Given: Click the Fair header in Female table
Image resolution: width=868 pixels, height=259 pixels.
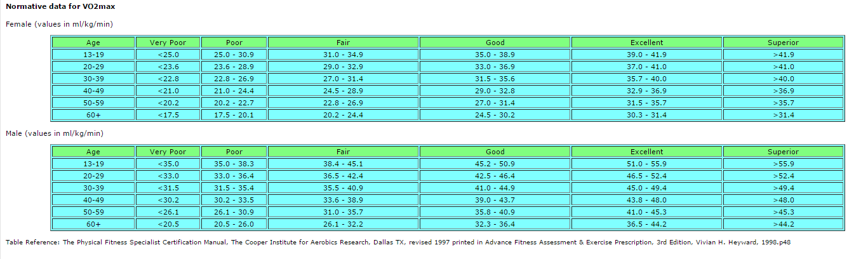Looking at the screenshot, I should tap(343, 43).
